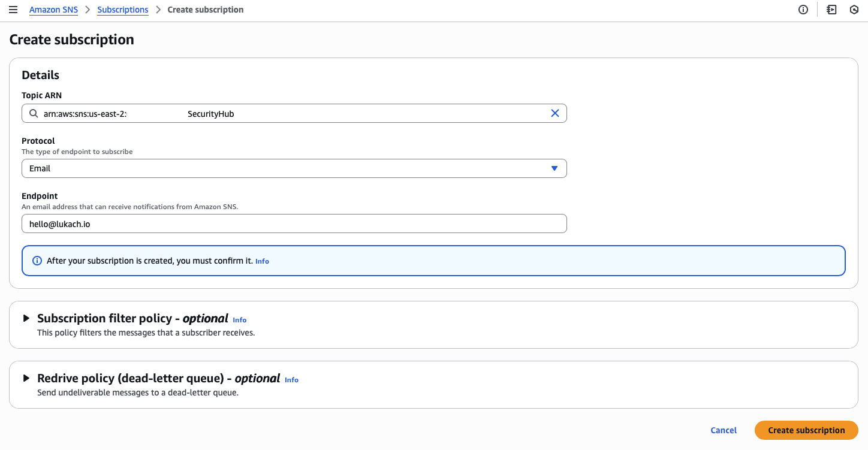Focus the Endpoint email input field
The image size is (868, 450).
[x=294, y=224]
